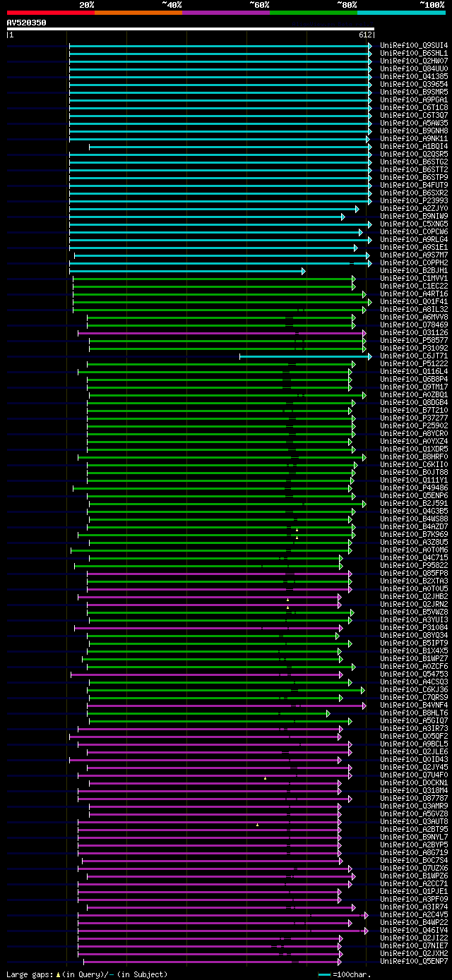Open hit UniRef100_Q39654
The width and height of the screenshot is (452, 980).
(x=414, y=84)
